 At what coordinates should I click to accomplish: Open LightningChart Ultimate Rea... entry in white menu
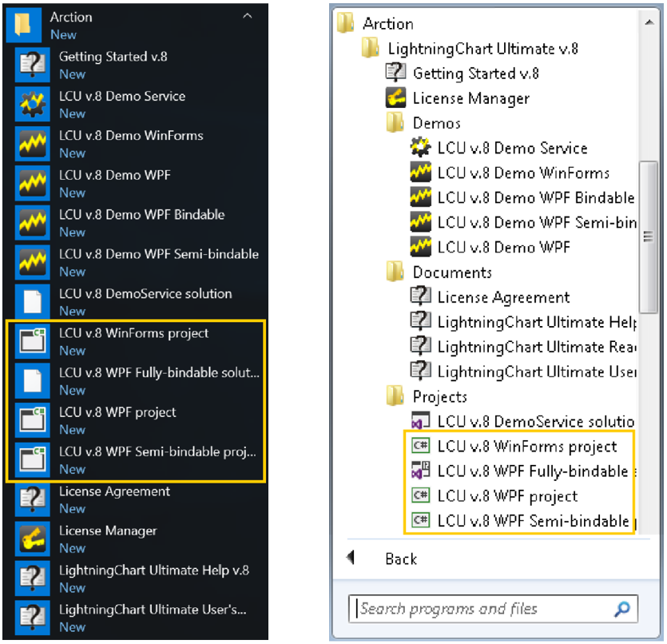tap(523, 347)
